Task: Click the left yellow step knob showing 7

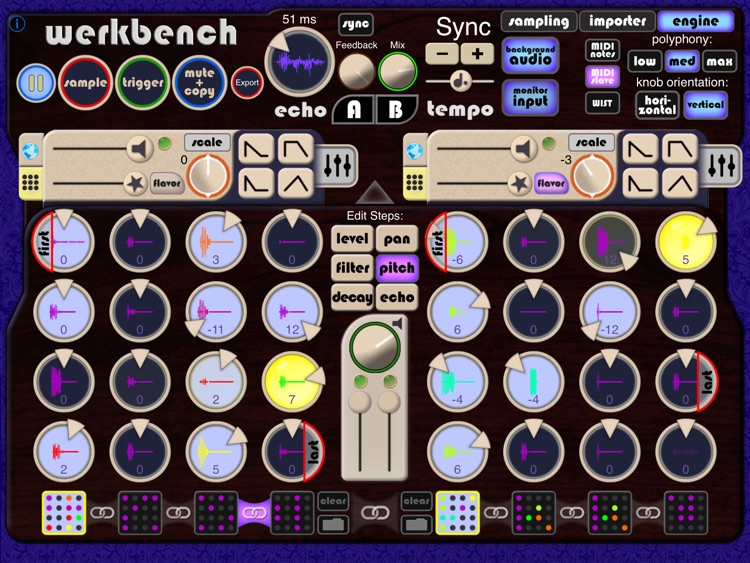Action: [292, 382]
